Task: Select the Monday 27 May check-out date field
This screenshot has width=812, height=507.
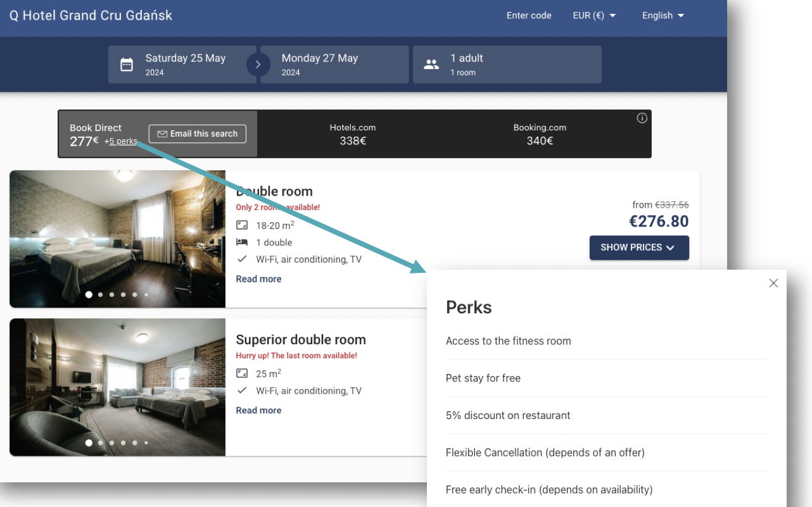Action: (x=334, y=65)
